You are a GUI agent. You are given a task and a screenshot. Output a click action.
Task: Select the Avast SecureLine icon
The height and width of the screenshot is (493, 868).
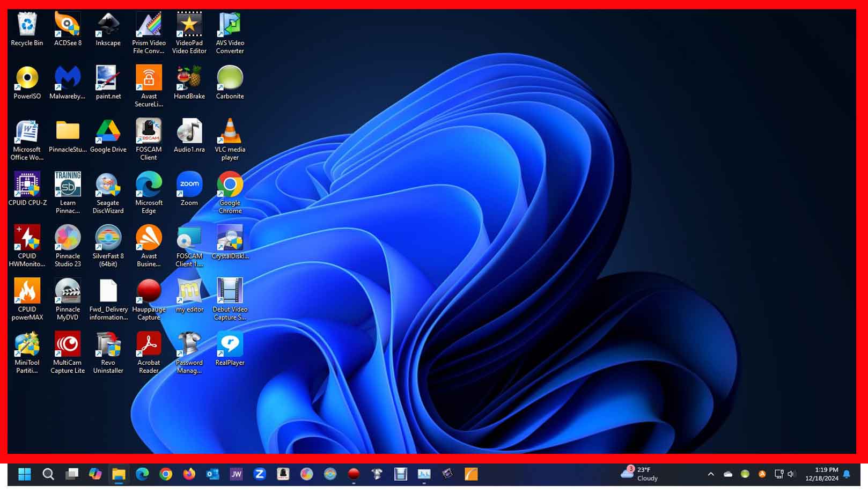tap(149, 86)
